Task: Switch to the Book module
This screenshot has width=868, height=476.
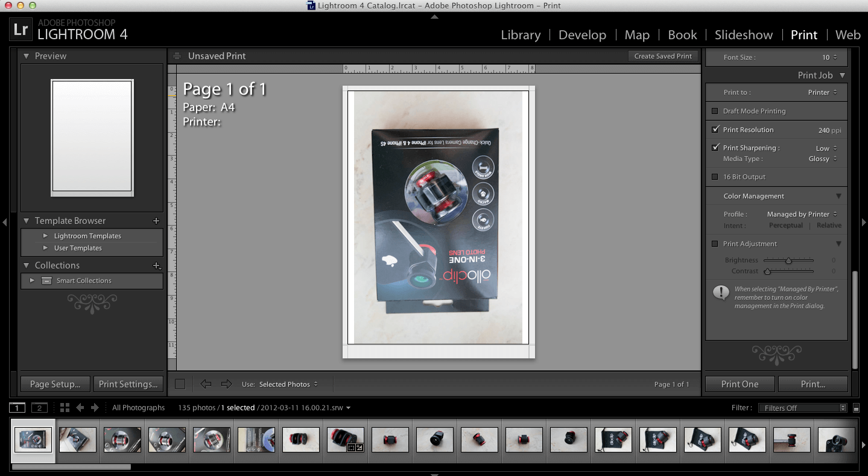Action: pyautogui.click(x=682, y=35)
